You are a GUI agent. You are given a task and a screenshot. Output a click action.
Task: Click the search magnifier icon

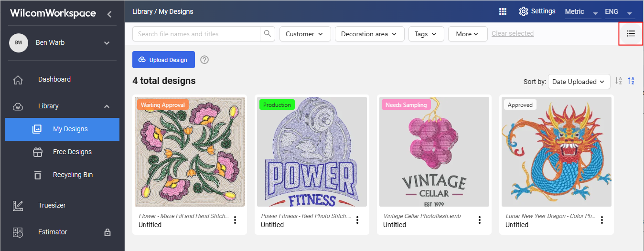coord(267,34)
